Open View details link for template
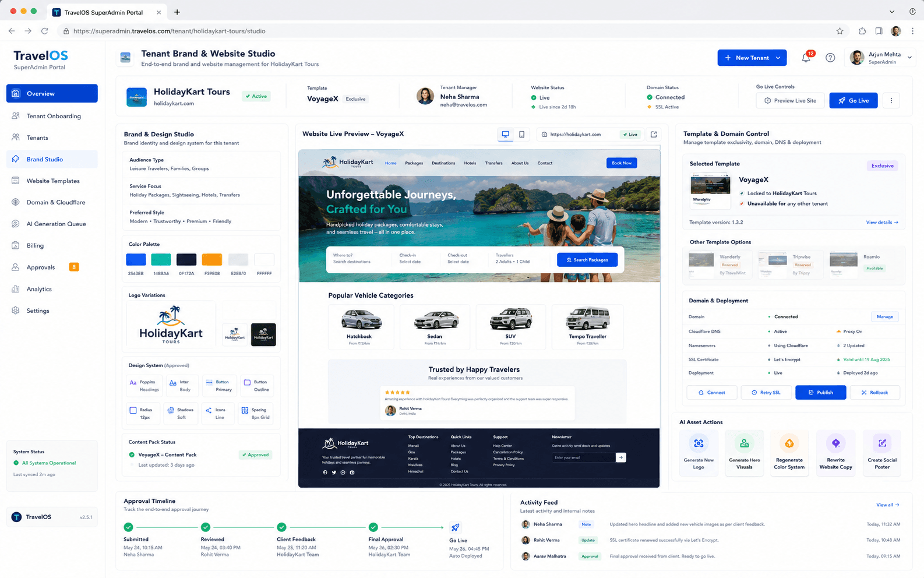924x578 pixels. [x=881, y=223]
